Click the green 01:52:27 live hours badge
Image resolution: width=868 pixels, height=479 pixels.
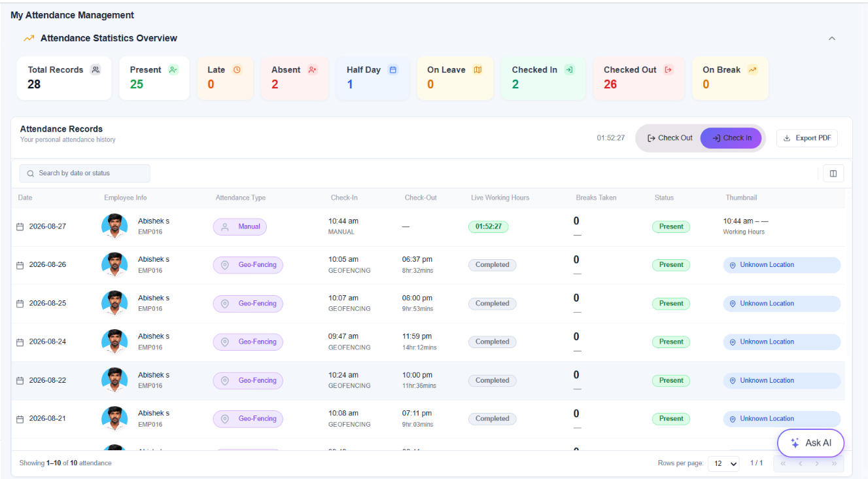coord(488,227)
